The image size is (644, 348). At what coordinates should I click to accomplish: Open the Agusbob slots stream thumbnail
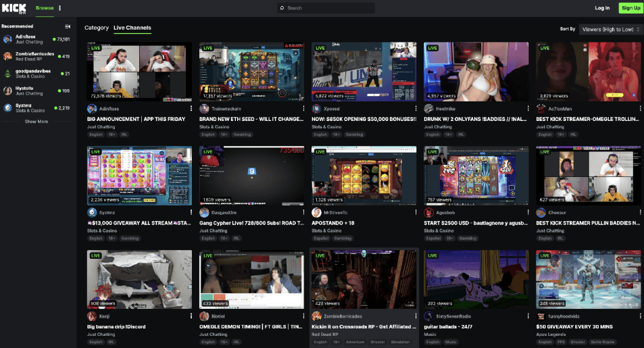[476, 176]
